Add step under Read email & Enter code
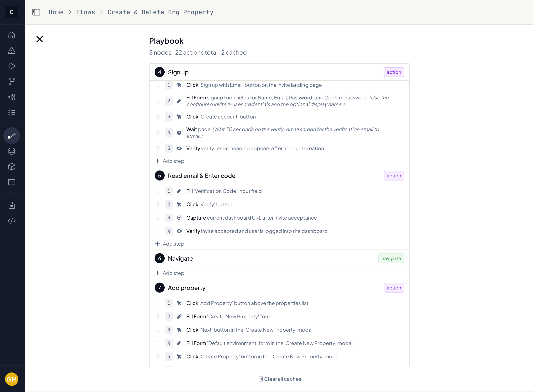533x392 pixels. [x=170, y=244]
